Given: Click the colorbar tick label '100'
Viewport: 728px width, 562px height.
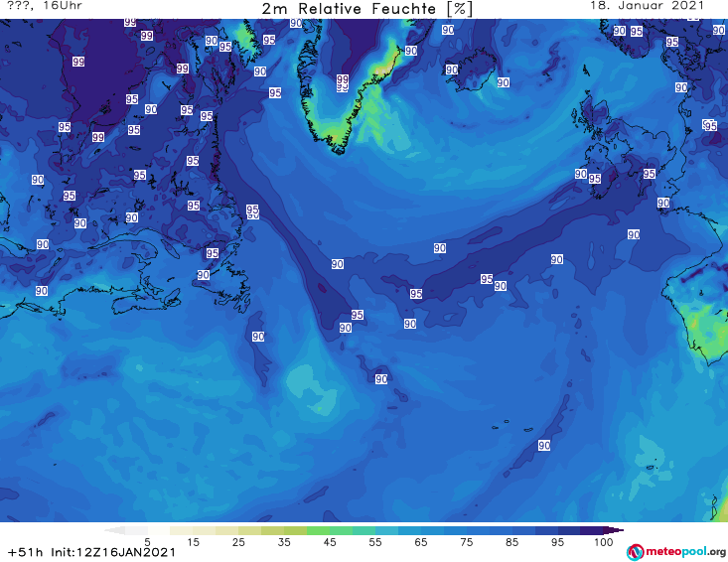Looking at the screenshot, I should [604, 542].
